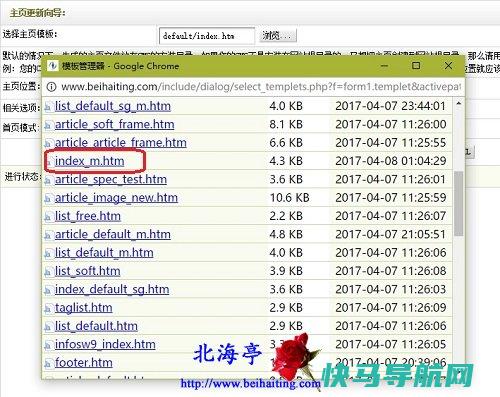Click file icon beside taglist.htm
Viewport: 500px width, 397px height.
48,309
